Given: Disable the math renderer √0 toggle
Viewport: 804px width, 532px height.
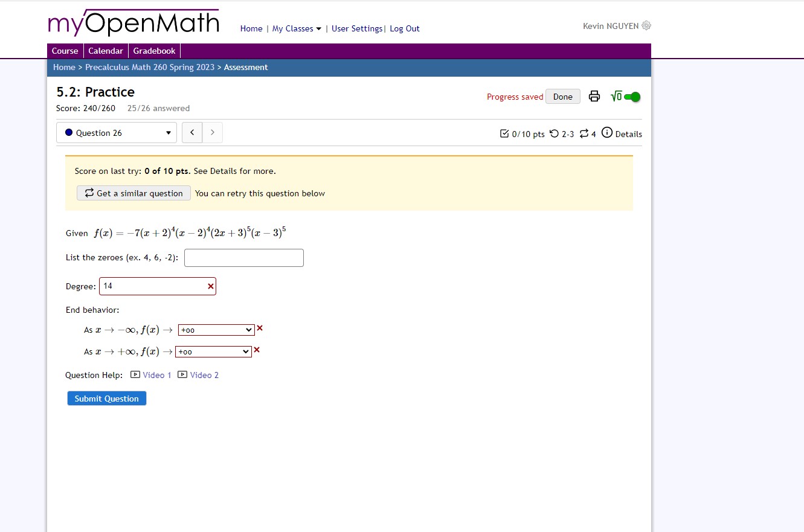Looking at the screenshot, I should (x=632, y=95).
